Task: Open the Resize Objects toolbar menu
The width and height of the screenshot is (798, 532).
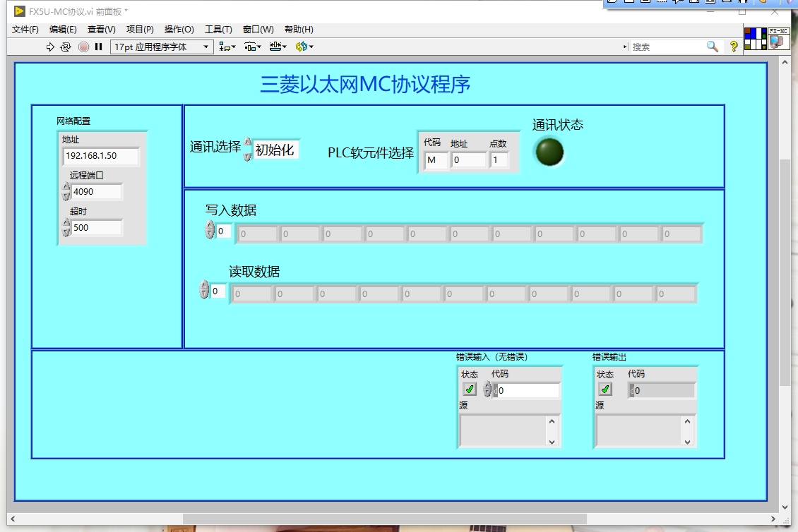Action: pyautogui.click(x=278, y=47)
